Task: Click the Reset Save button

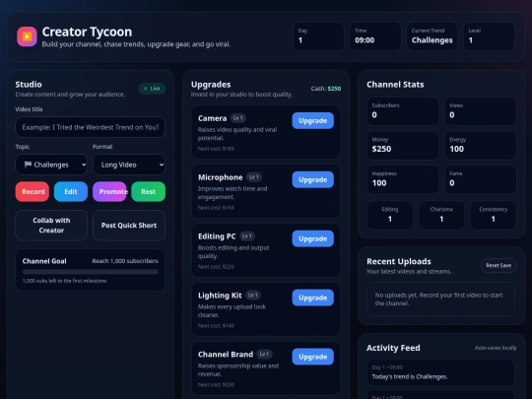Action: (x=499, y=265)
